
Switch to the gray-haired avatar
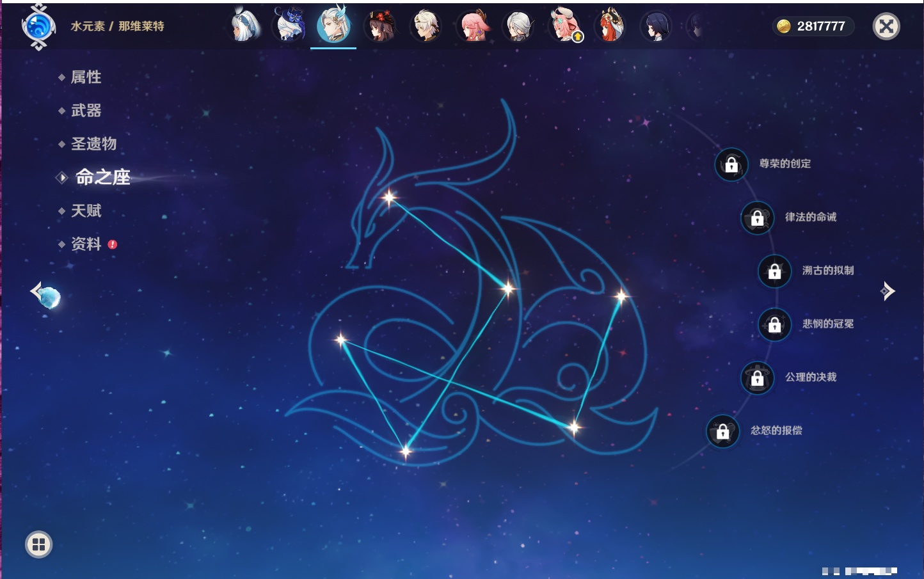click(x=518, y=26)
